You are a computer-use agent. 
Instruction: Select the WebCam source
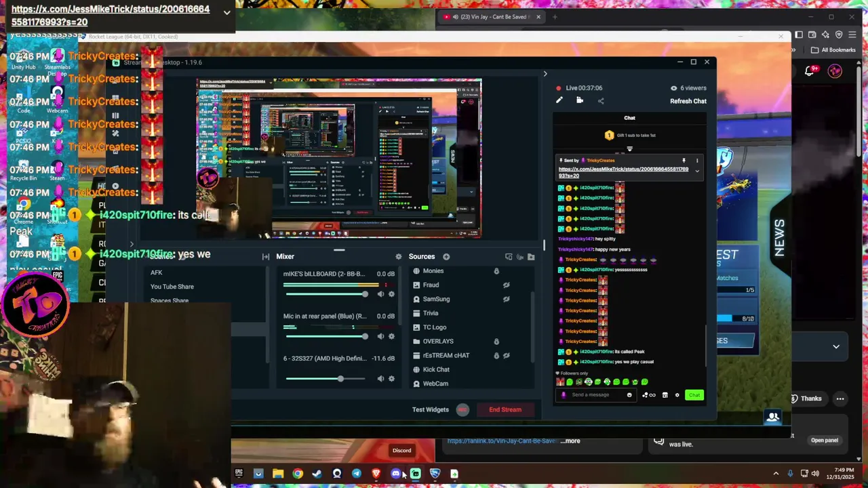click(x=435, y=384)
